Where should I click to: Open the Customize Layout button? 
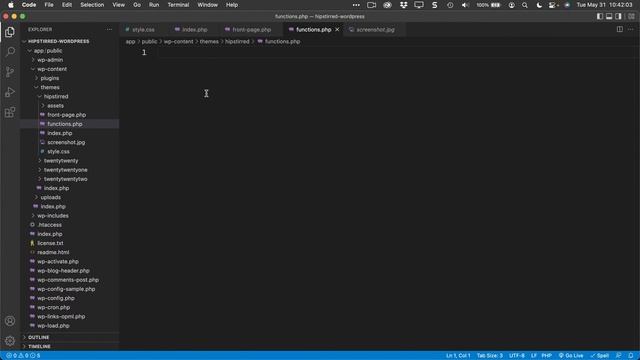pos(631,16)
